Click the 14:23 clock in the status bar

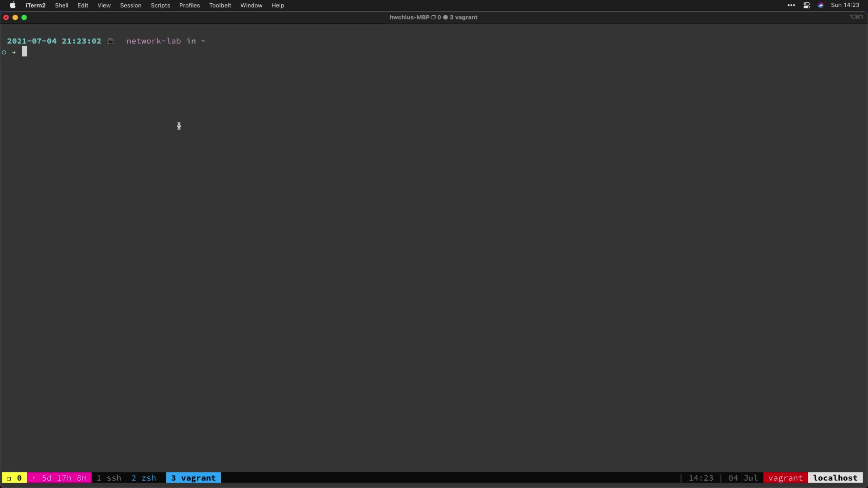tap(701, 478)
